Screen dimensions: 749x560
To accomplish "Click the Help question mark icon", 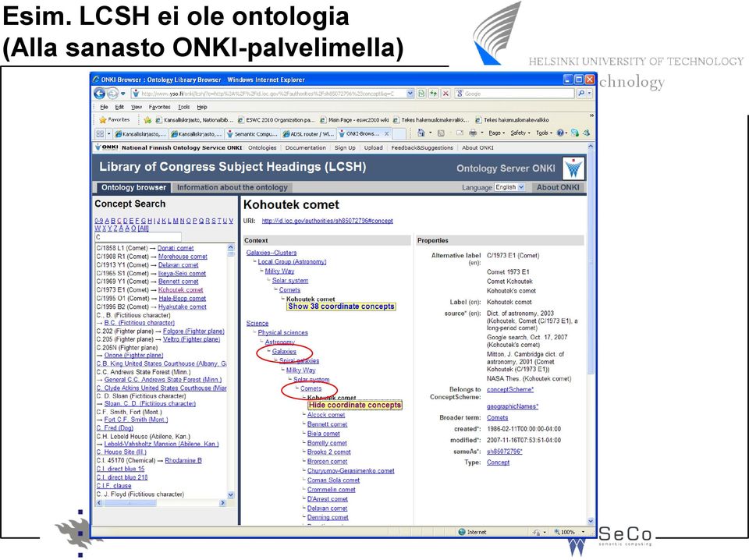I will click(560, 133).
